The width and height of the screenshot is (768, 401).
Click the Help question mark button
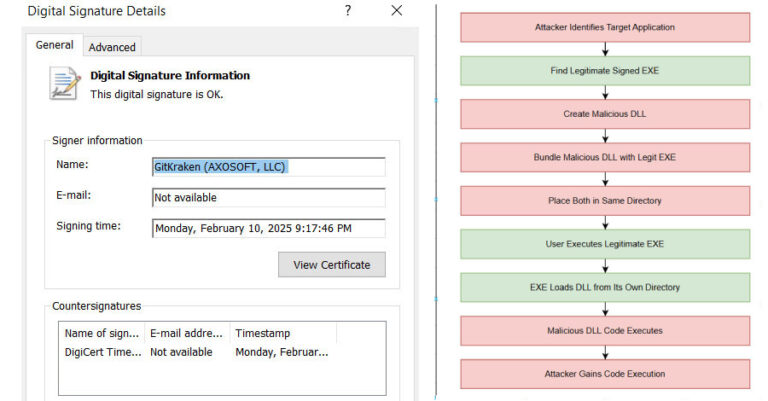348,11
